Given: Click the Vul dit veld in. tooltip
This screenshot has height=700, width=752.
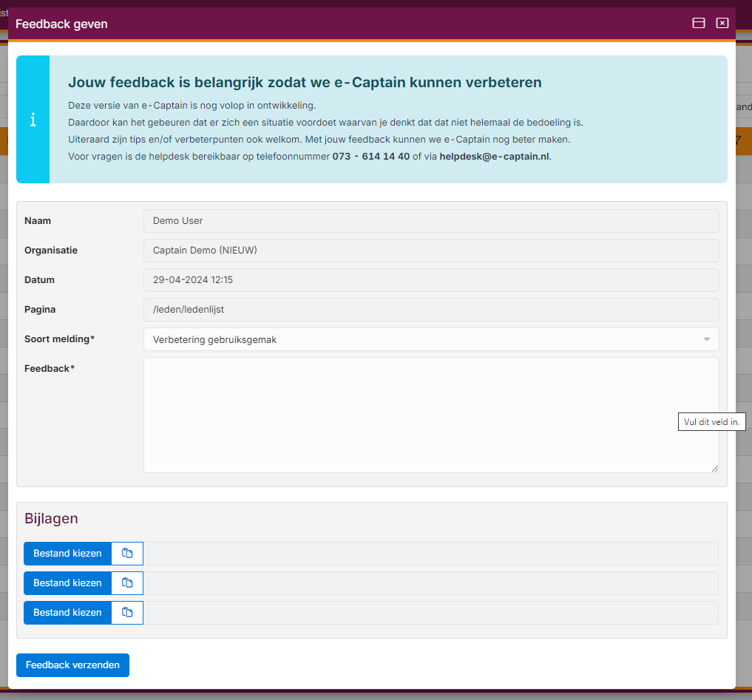Looking at the screenshot, I should pyautogui.click(x=712, y=422).
